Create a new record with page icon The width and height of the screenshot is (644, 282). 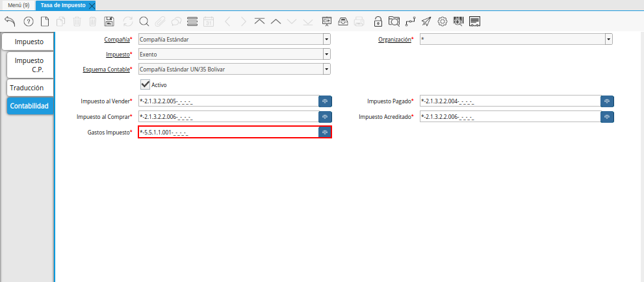(44, 21)
